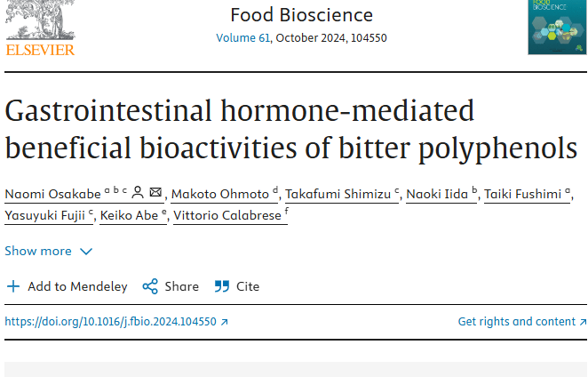Open author Makoto Ohmoto's details
Viewport: 588px width, 377px height.
[220, 194]
